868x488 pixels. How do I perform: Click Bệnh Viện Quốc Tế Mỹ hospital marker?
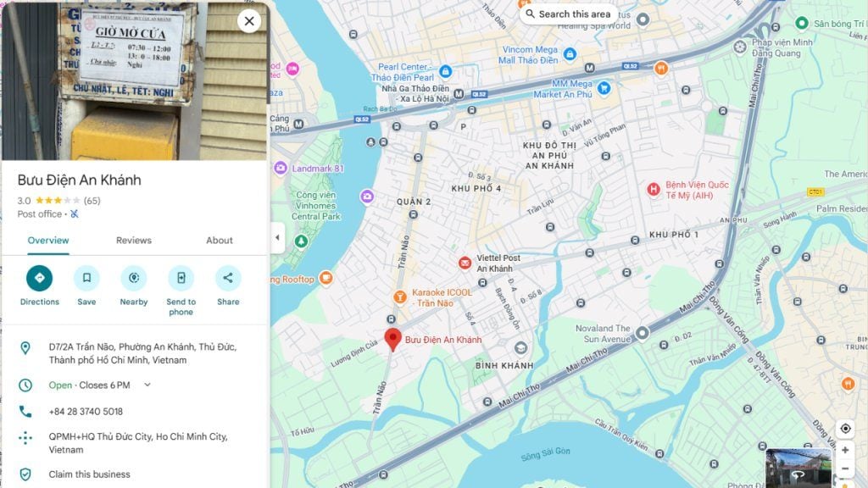tap(654, 190)
